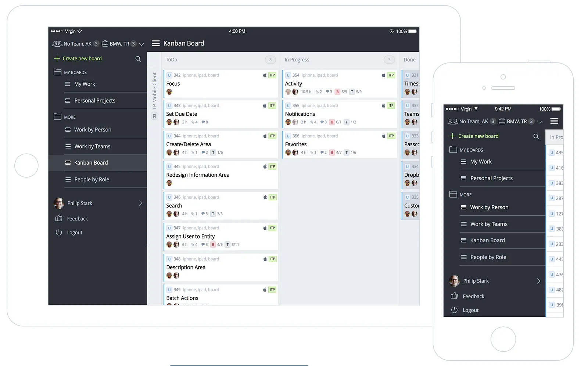Click the Done column header

[410, 60]
